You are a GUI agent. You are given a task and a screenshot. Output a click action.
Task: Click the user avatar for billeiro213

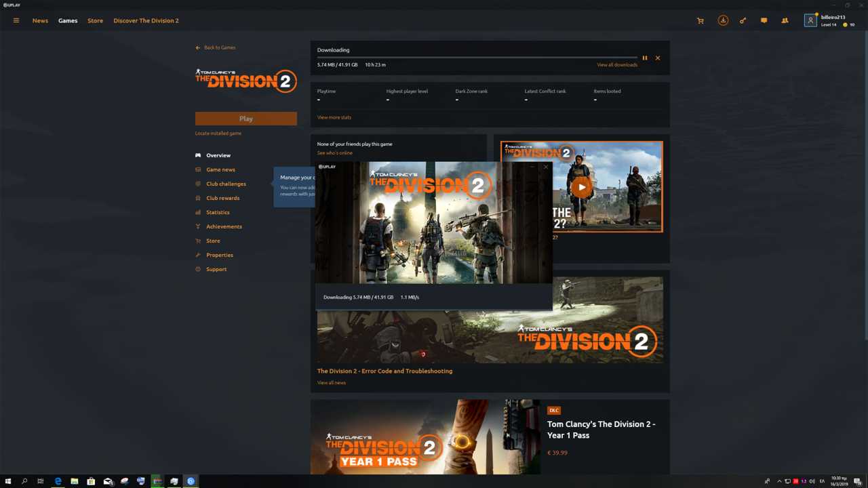coord(810,21)
